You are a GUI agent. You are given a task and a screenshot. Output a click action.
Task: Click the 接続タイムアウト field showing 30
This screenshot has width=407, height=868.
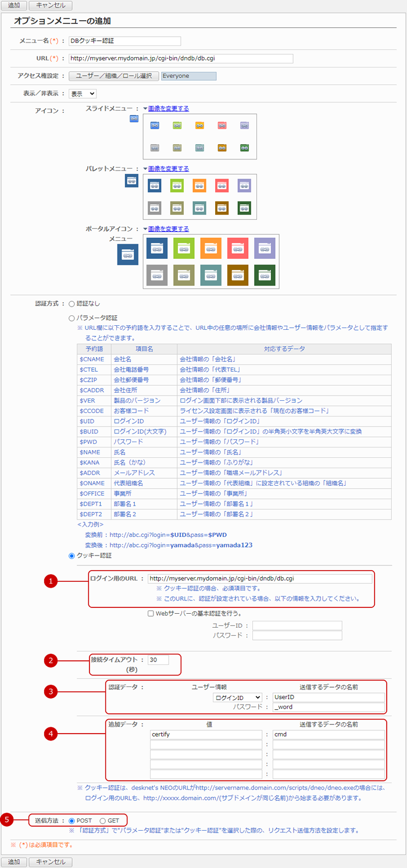158,660
